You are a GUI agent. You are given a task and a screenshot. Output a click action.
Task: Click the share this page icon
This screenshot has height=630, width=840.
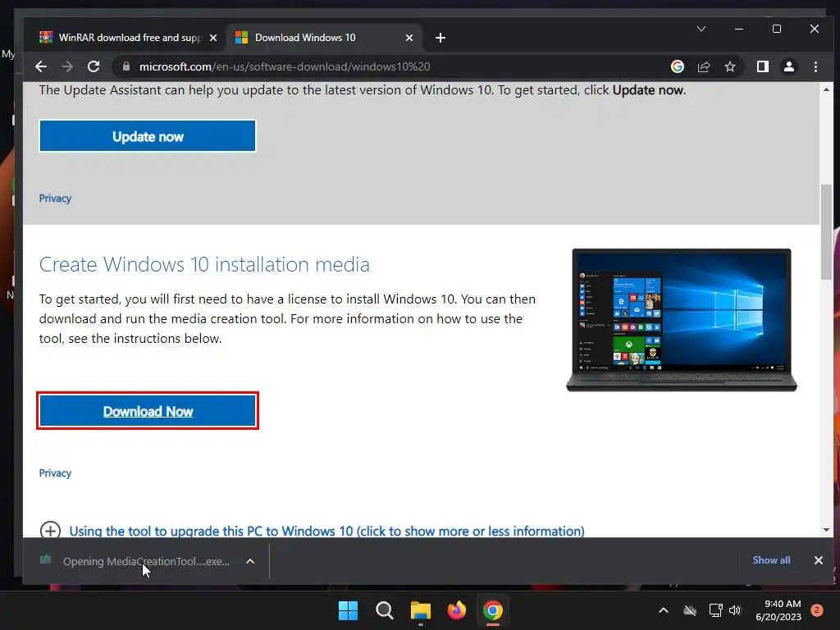[703, 66]
